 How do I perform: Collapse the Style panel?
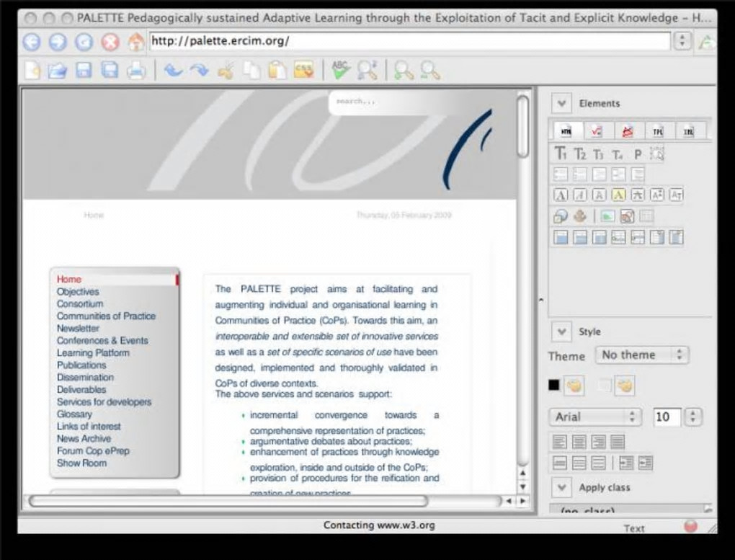[561, 332]
